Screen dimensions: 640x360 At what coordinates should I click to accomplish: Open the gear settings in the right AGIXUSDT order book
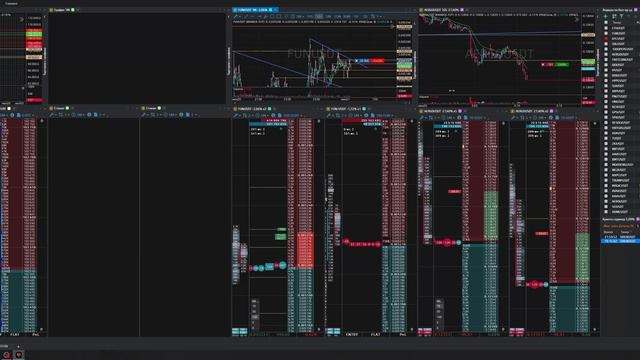(x=551, y=118)
